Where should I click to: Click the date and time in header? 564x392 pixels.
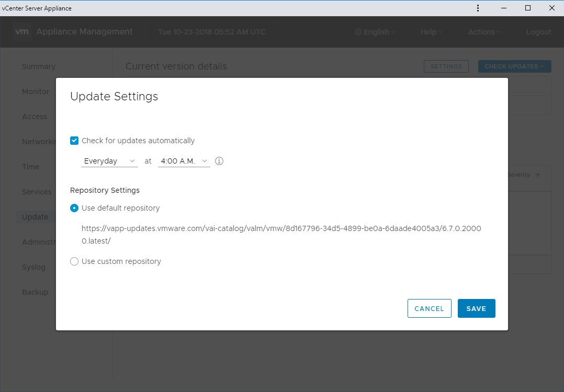click(211, 32)
